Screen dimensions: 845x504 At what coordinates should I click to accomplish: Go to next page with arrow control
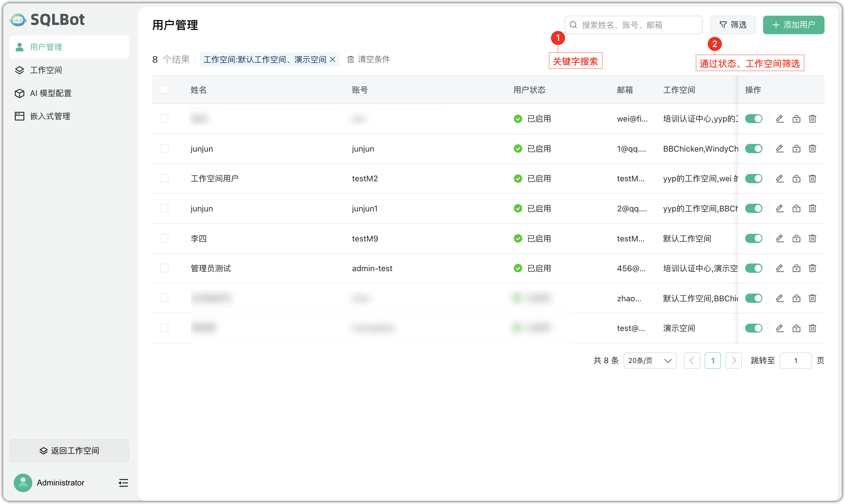pyautogui.click(x=734, y=360)
